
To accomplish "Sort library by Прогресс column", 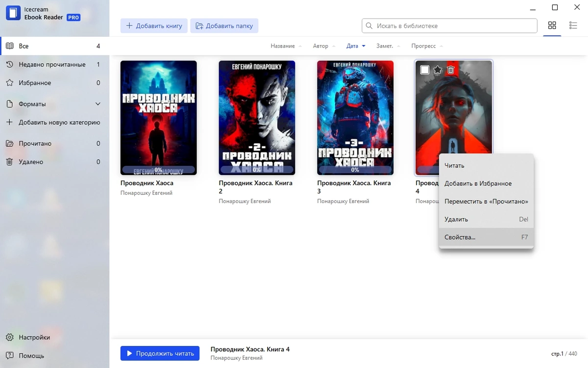I will tap(427, 46).
